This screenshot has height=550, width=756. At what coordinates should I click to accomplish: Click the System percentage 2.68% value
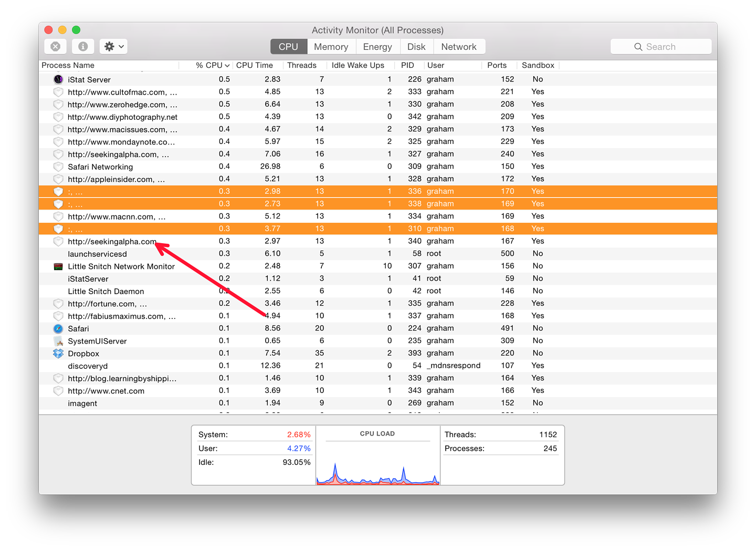tap(299, 434)
